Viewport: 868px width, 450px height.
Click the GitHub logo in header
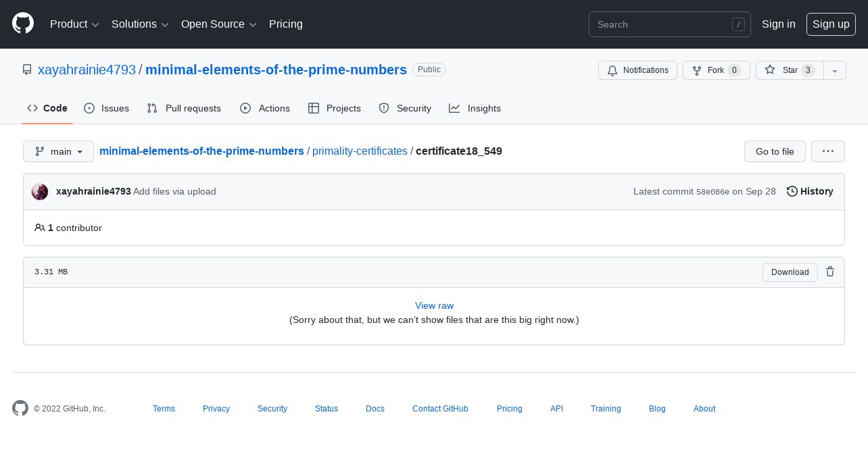(x=23, y=24)
